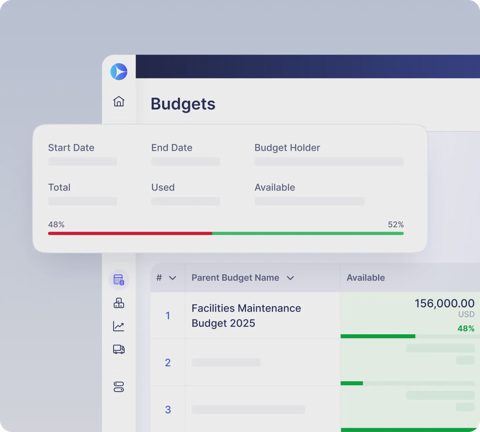The width and height of the screenshot is (480, 432).
Task: Open the delivery truck sidebar icon
Action: click(119, 349)
